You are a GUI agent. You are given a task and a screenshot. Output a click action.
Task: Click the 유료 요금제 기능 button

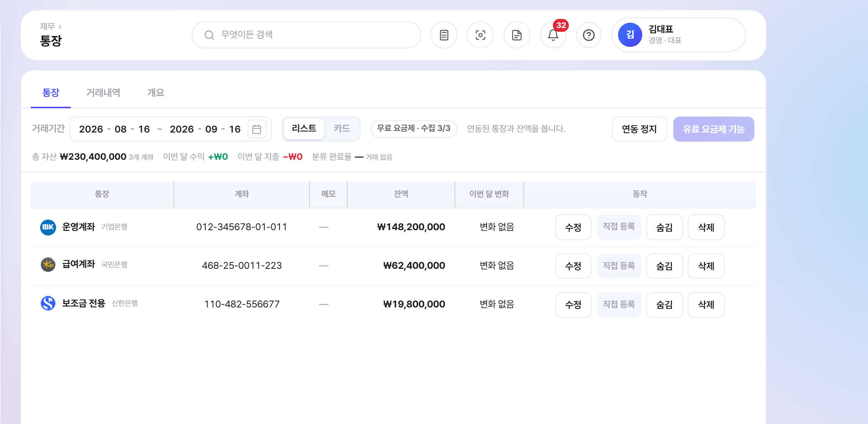tap(714, 129)
